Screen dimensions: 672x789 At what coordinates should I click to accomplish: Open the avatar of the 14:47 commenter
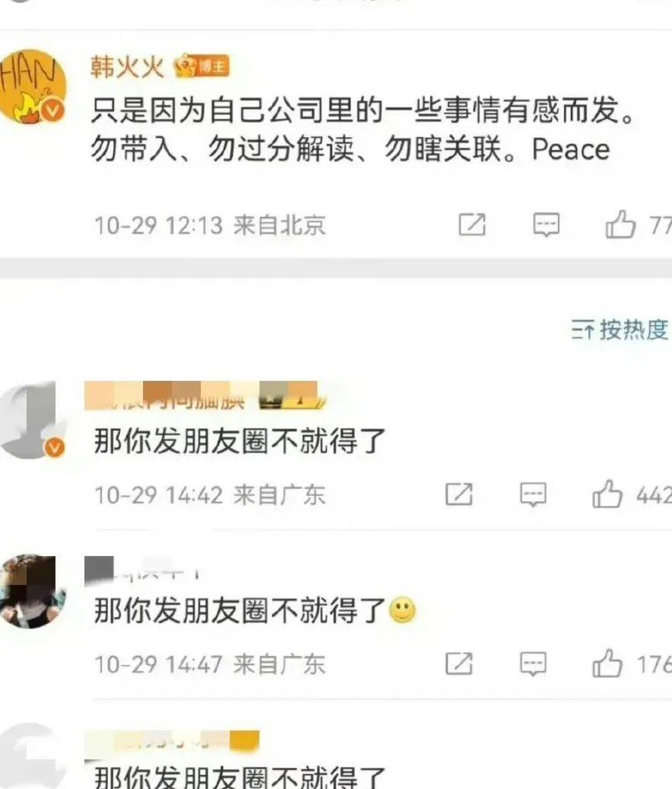tap(32, 591)
